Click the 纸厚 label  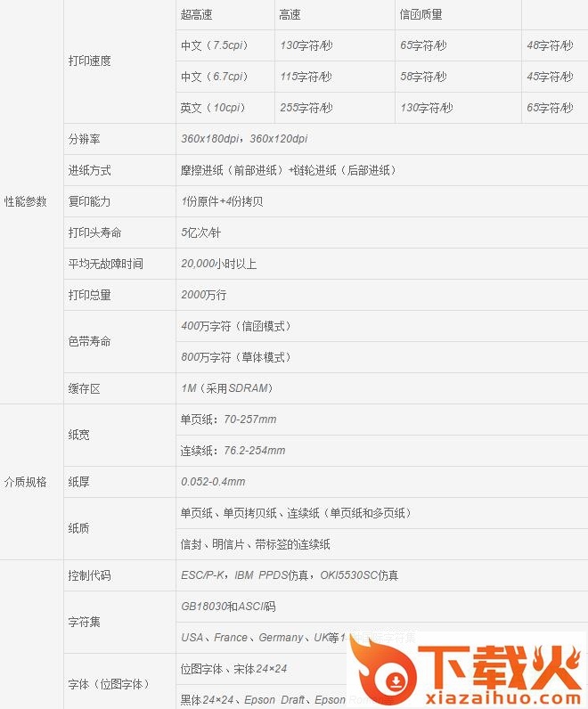(78, 482)
